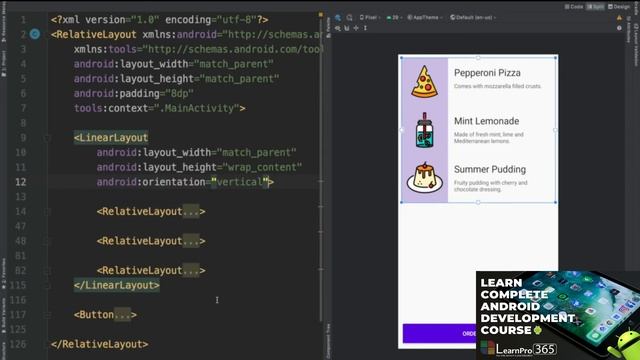Toggle the autoconnect magnet icon
Viewport: 640px width, 360px height.
coord(347,28)
